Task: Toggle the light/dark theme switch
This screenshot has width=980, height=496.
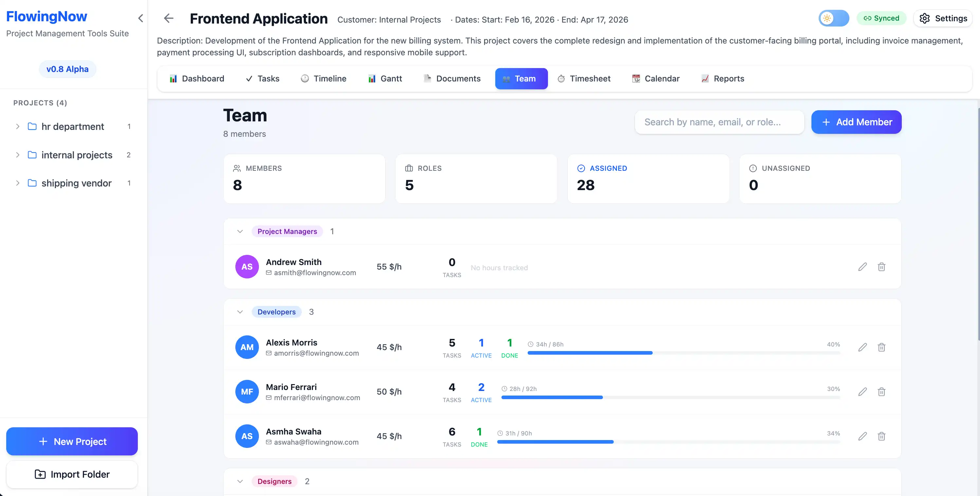Action: (834, 18)
